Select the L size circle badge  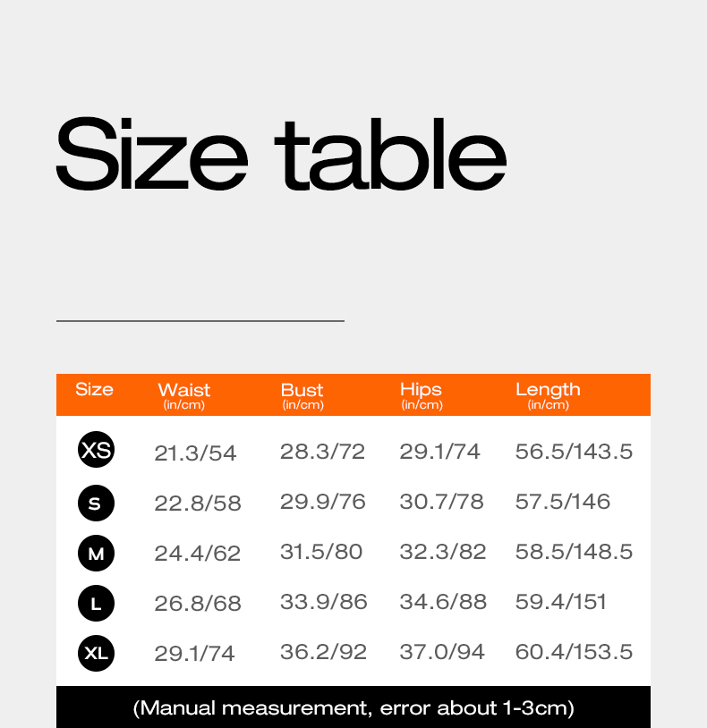tap(96, 604)
